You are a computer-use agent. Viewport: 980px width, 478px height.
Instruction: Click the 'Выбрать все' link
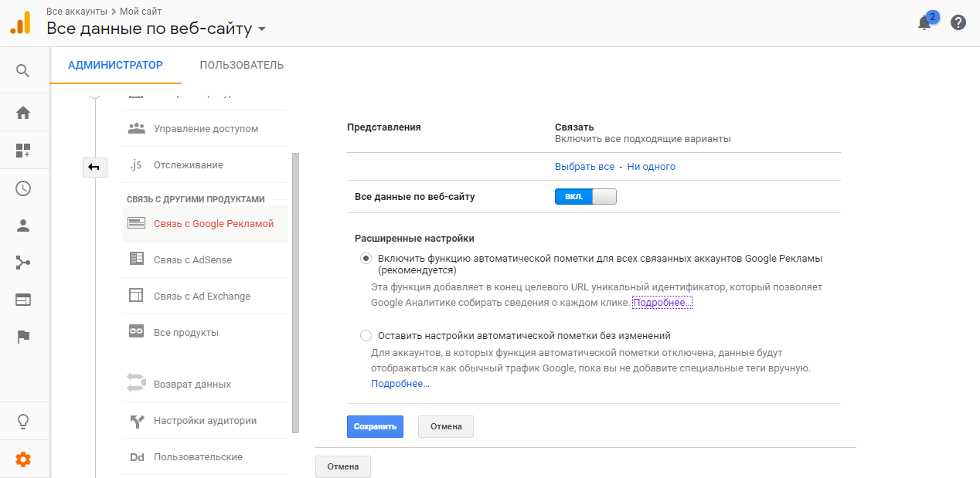point(584,167)
